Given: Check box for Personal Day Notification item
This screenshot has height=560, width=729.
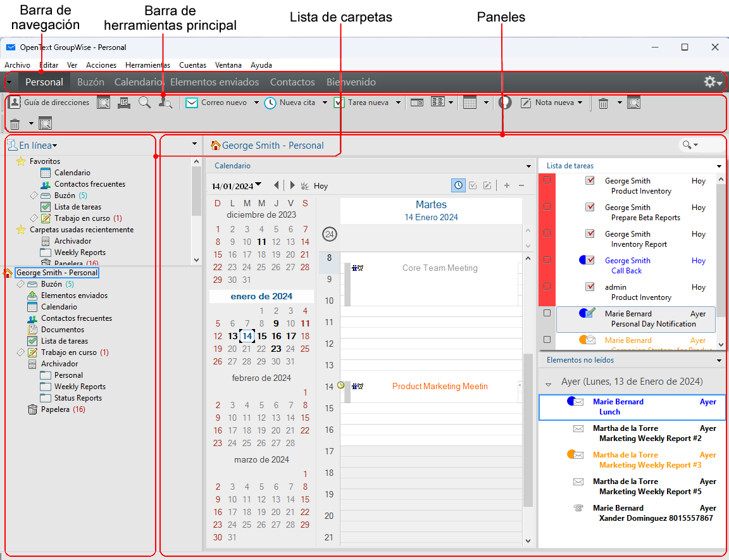Looking at the screenshot, I should (x=547, y=313).
